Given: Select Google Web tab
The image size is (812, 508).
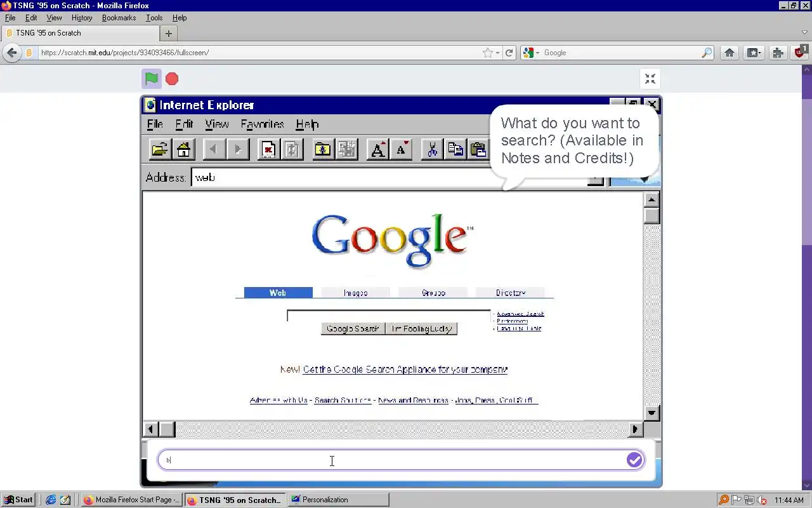Looking at the screenshot, I should pyautogui.click(x=278, y=293).
